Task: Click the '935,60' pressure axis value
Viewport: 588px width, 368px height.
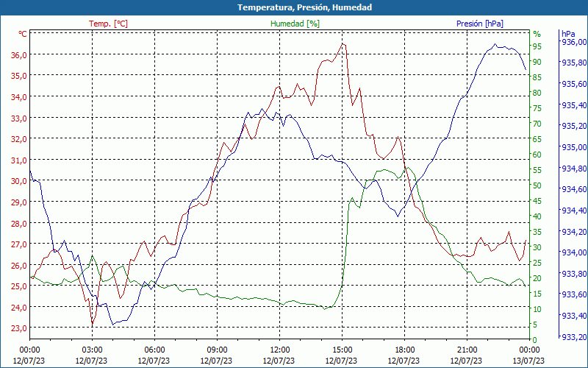Action: click(573, 83)
